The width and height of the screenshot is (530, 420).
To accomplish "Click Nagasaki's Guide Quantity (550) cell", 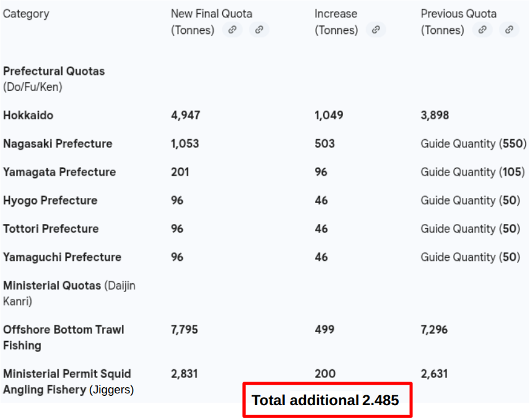I will pos(473,144).
